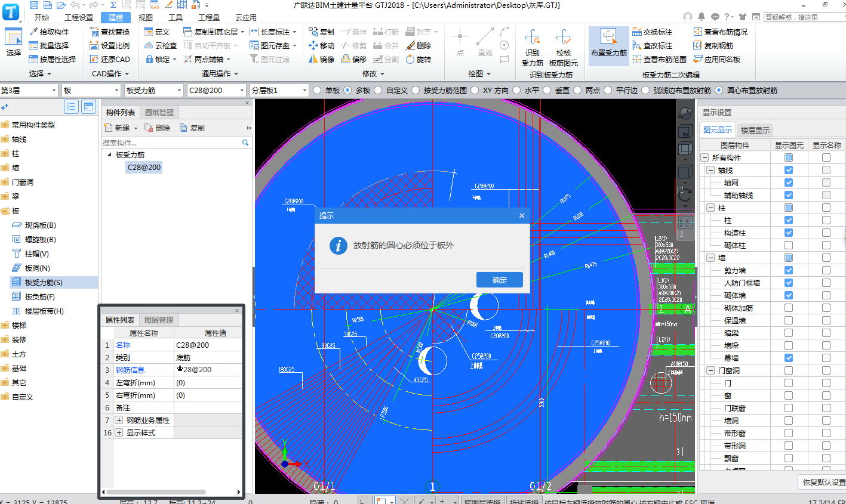Click 查看布筋情况 view rebar layout
846x504 pixels.
point(720,32)
